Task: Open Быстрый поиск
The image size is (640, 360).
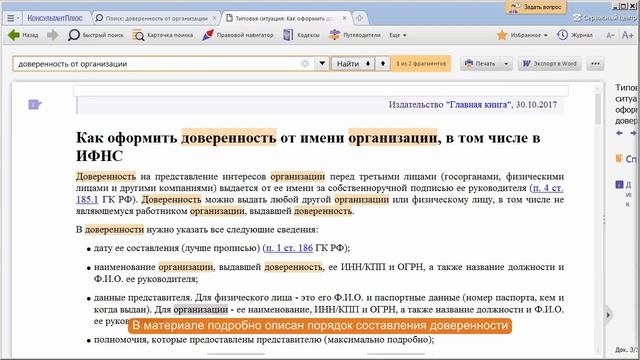Action: (96, 35)
